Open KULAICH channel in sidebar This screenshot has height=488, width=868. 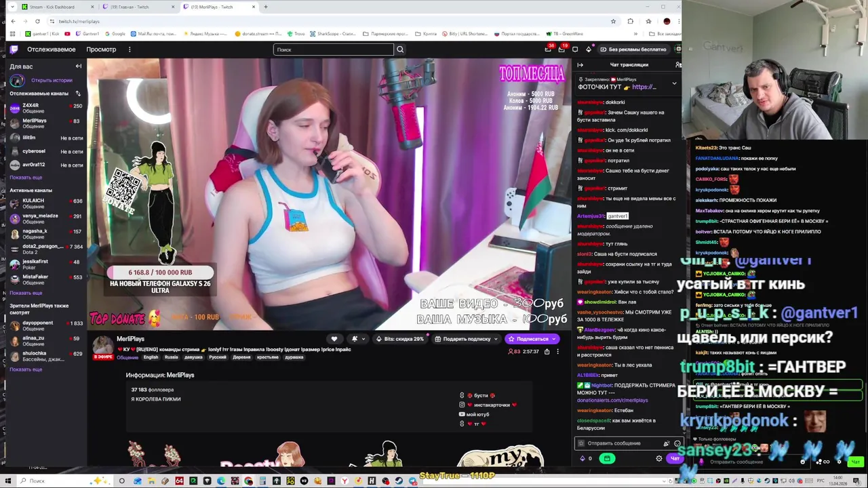45,203
